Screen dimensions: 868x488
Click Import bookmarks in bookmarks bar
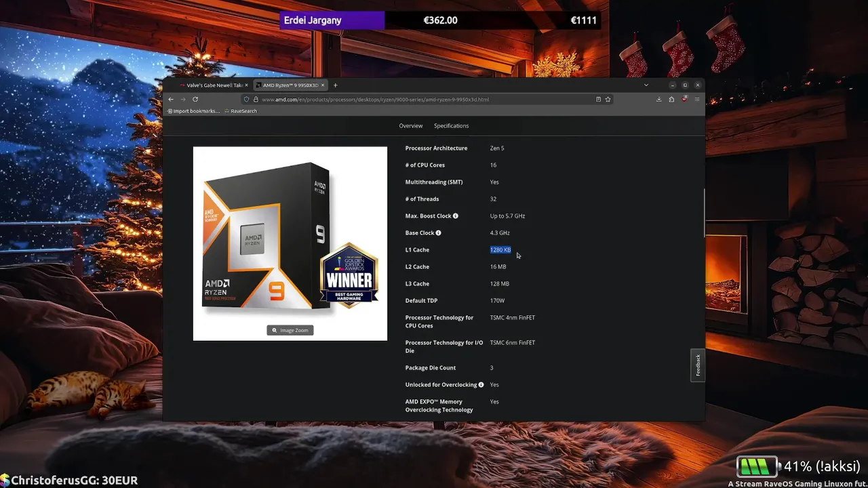(x=193, y=111)
